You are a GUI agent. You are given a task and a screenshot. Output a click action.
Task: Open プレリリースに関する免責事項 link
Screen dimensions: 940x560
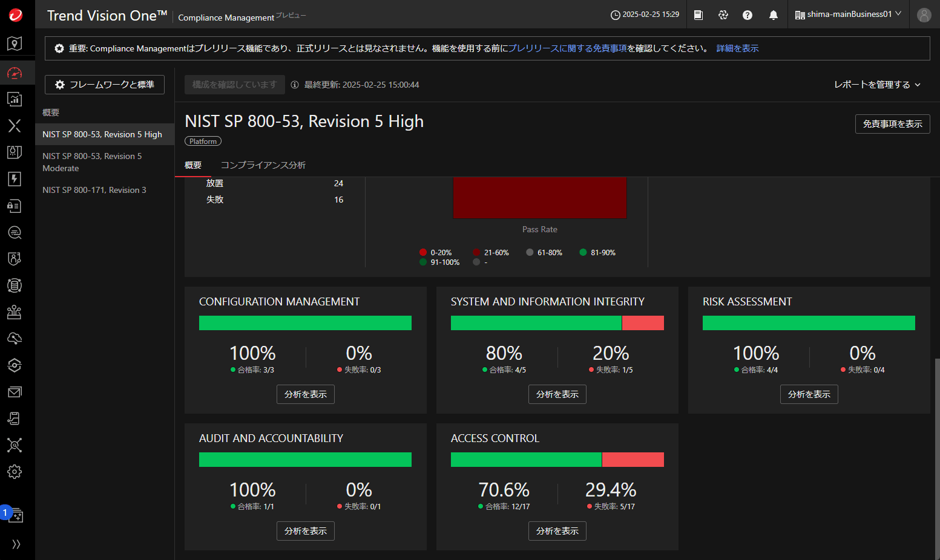568,48
